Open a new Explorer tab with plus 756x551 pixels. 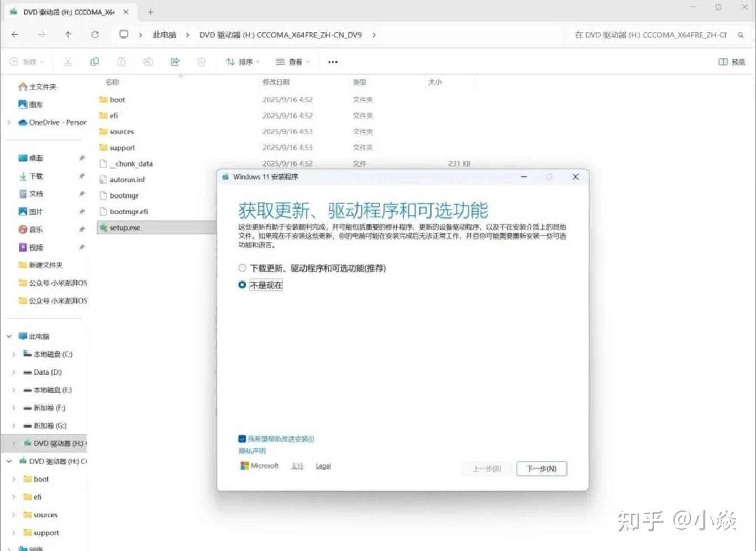click(150, 12)
